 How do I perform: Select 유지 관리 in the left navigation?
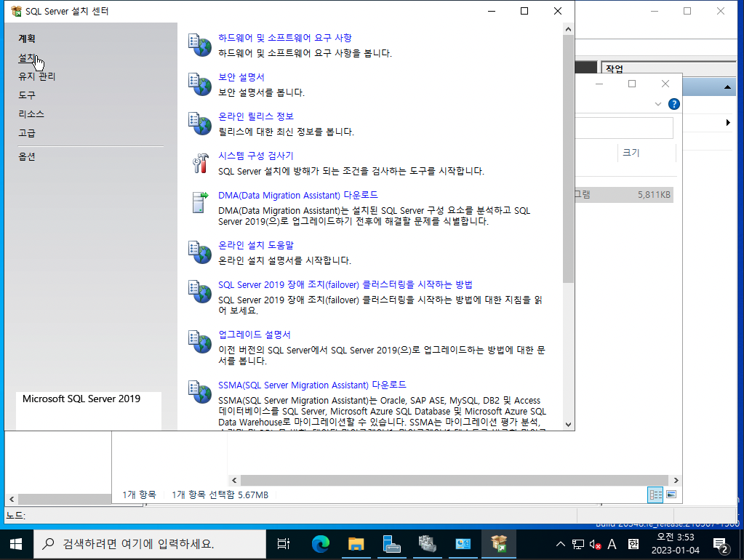[x=37, y=76]
